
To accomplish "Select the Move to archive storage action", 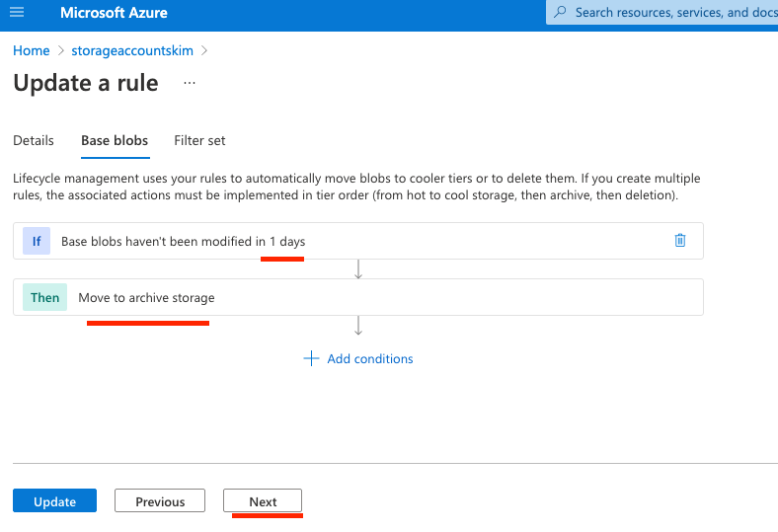I will pyautogui.click(x=146, y=297).
